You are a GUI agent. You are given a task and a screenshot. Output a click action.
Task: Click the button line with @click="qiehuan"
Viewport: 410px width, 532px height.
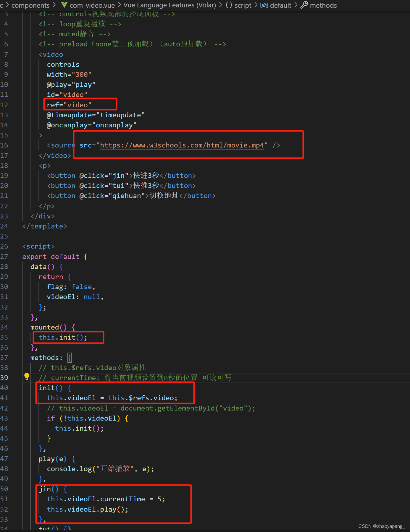pos(131,196)
